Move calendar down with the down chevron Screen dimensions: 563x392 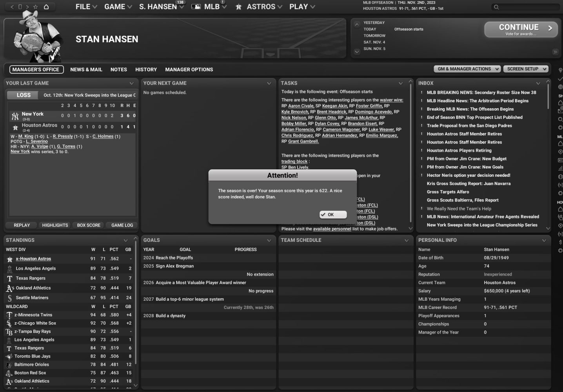(357, 51)
